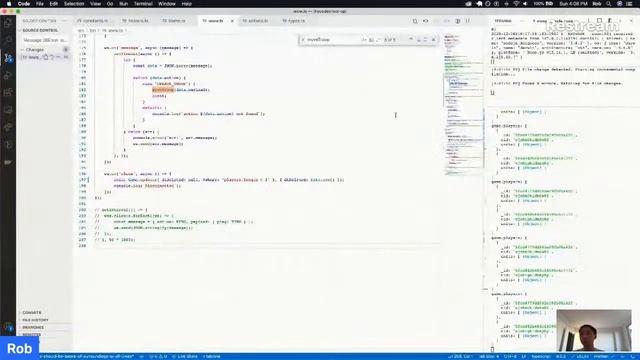The width and height of the screenshot is (640, 360).
Task: Click the go-back navigation icon in editor toolbar
Action: tap(426, 21)
